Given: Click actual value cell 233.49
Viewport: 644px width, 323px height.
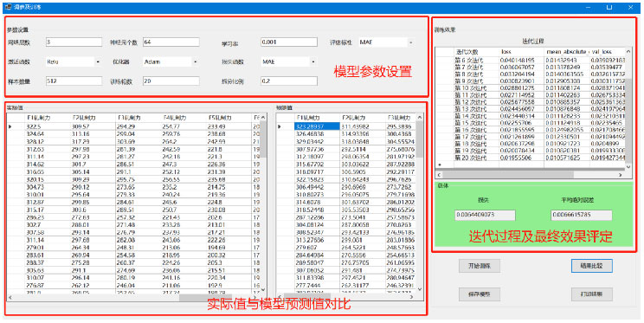Looking at the screenshot, I should pyautogui.click(x=216, y=126).
